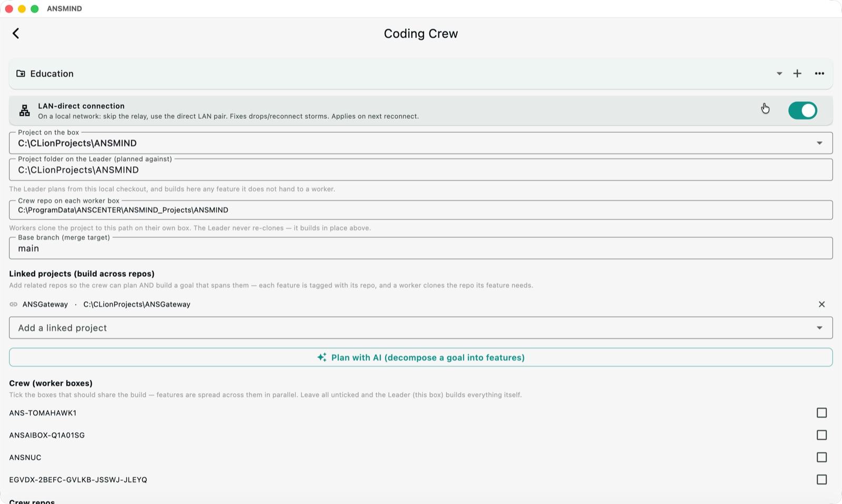This screenshot has height=504, width=842.
Task: Click the ANSGateway linked project name
Action: pos(45,304)
